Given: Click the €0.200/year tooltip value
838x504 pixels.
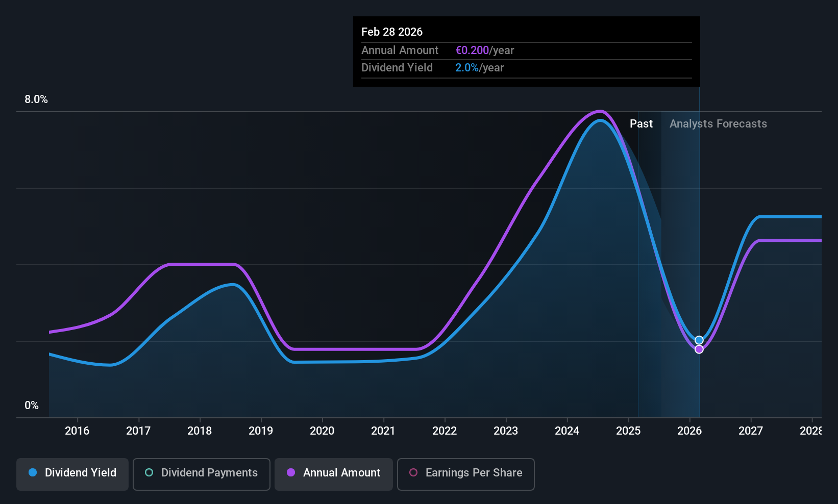Looking at the screenshot, I should click(x=484, y=51).
